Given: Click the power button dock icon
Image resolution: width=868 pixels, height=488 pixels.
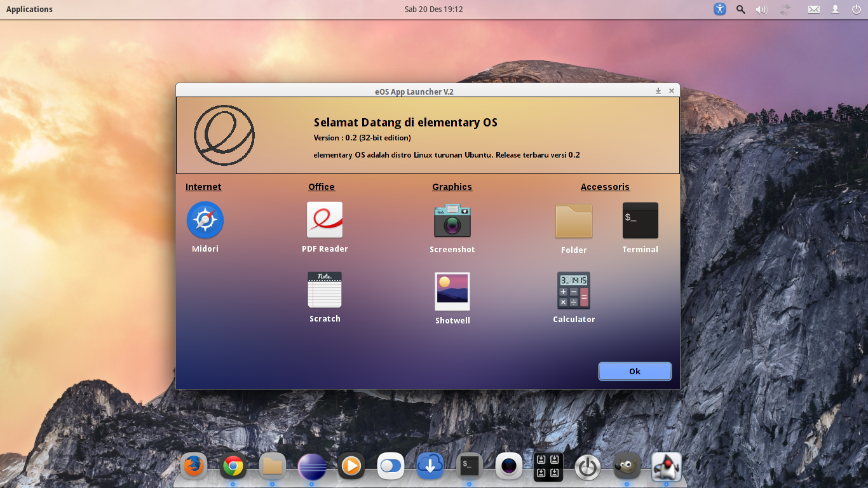Looking at the screenshot, I should 588,468.
